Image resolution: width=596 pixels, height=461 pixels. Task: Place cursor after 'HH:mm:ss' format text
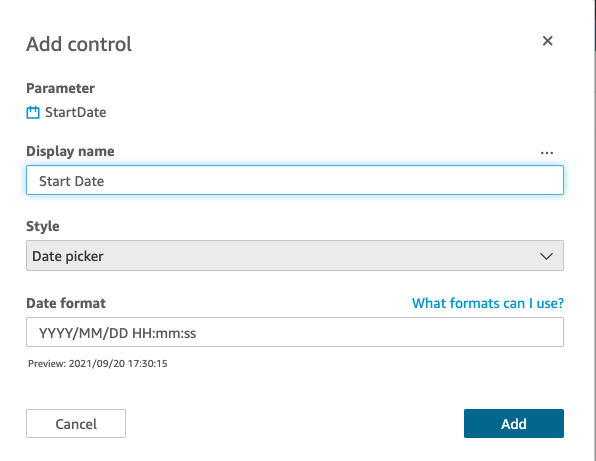click(197, 333)
